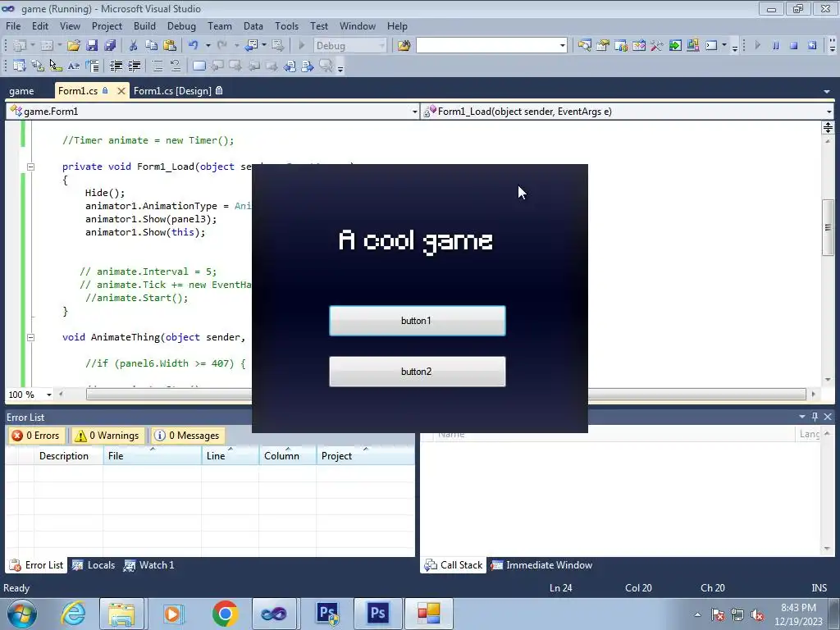Open the Debug menu
The height and width of the screenshot is (630, 840).
point(181,26)
